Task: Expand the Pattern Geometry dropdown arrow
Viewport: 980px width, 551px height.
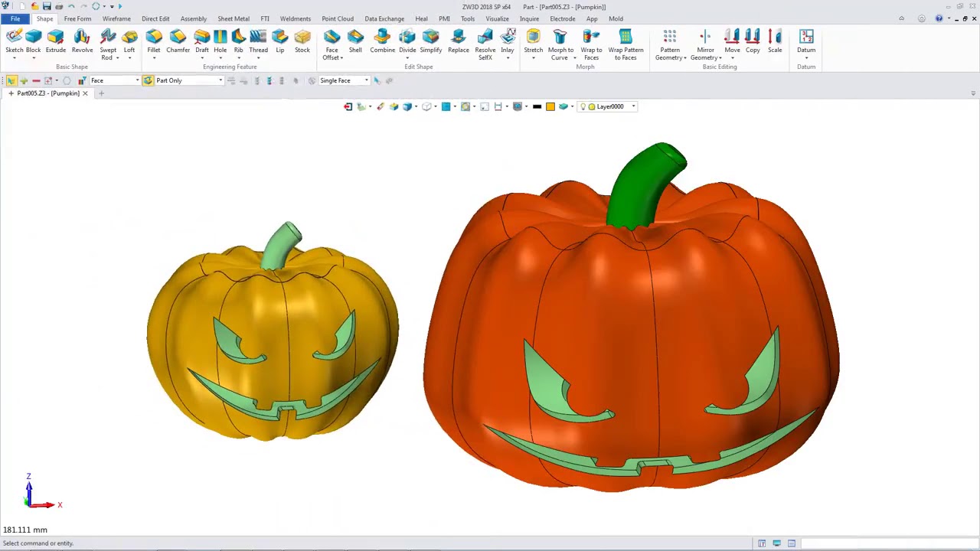Action: (685, 58)
